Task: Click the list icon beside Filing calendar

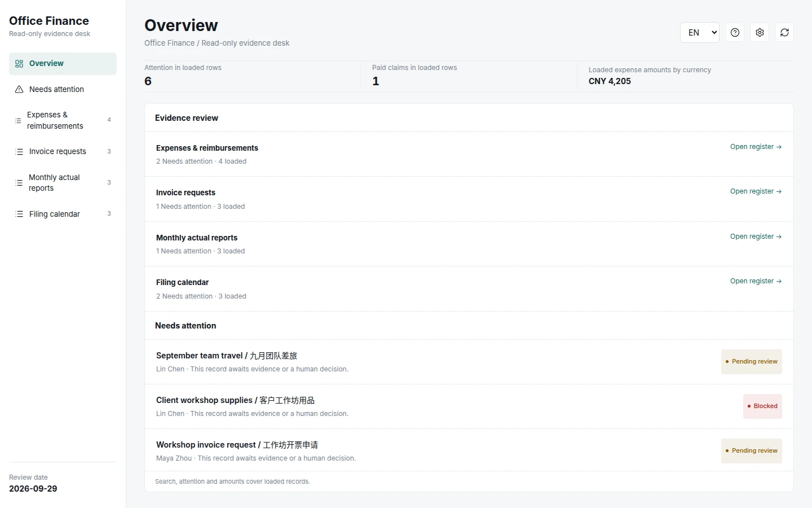Action: click(19, 214)
